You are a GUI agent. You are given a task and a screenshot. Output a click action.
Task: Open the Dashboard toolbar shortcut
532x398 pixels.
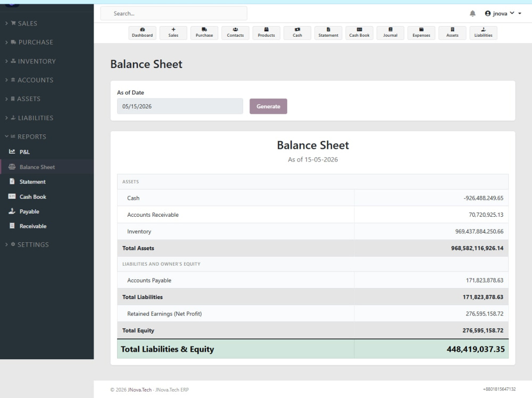point(142,32)
